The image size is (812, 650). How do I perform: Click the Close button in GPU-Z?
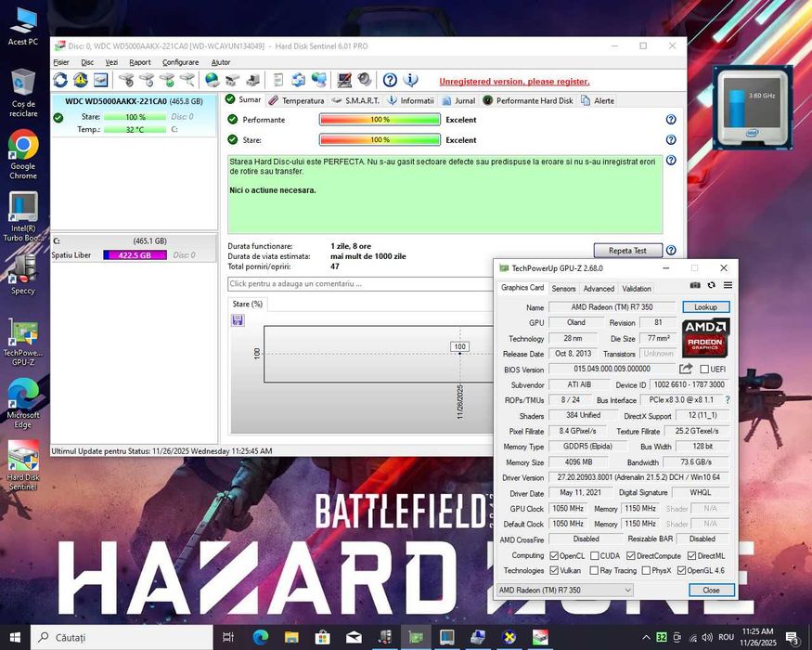tap(711, 590)
